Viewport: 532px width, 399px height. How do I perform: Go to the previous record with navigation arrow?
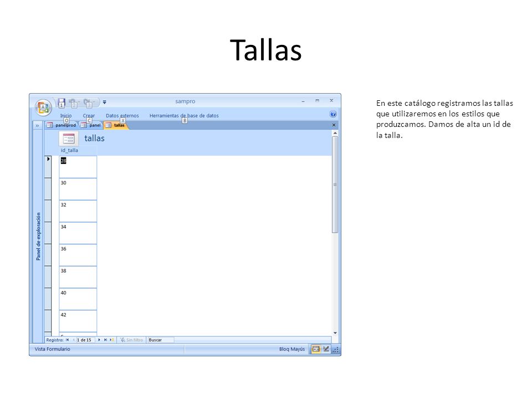click(74, 340)
